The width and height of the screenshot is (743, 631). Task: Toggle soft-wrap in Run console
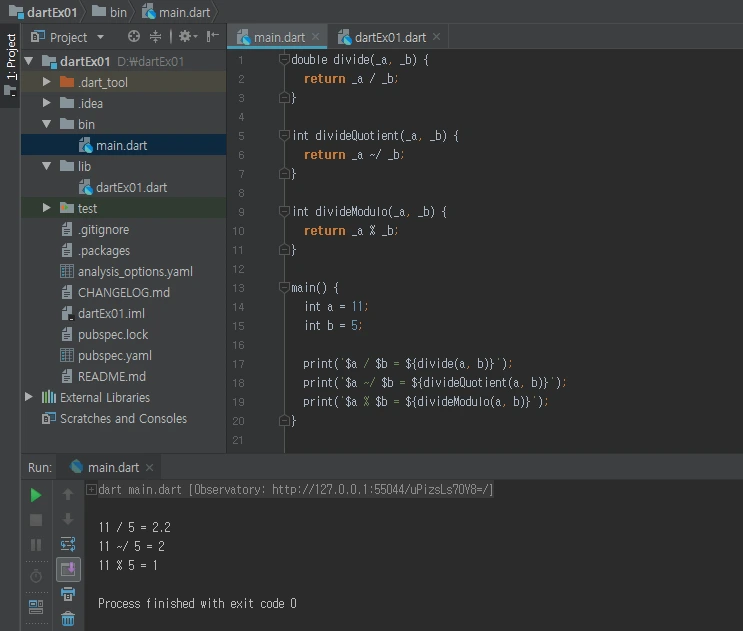68,544
